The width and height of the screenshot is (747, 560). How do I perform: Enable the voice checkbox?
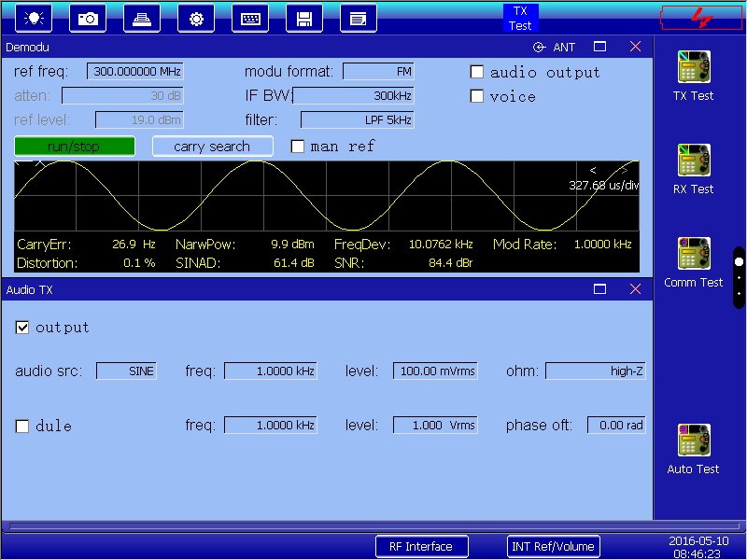pyautogui.click(x=477, y=96)
